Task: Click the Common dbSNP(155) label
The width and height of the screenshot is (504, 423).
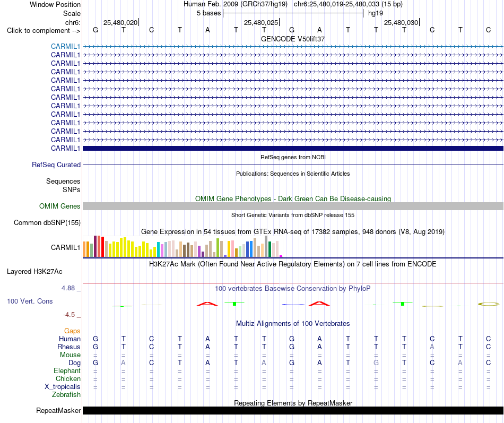Action: (47, 222)
